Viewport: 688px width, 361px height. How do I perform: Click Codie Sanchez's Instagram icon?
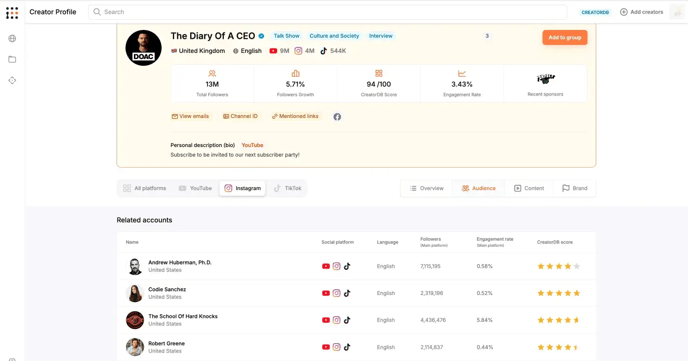[x=337, y=293]
